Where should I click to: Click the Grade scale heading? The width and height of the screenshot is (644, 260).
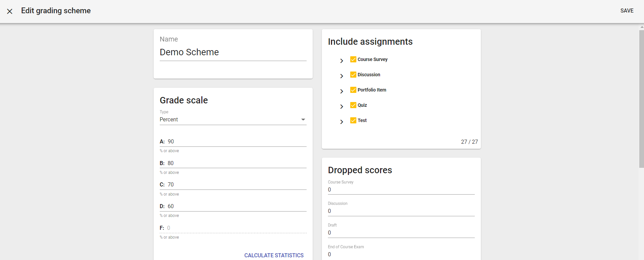(184, 100)
